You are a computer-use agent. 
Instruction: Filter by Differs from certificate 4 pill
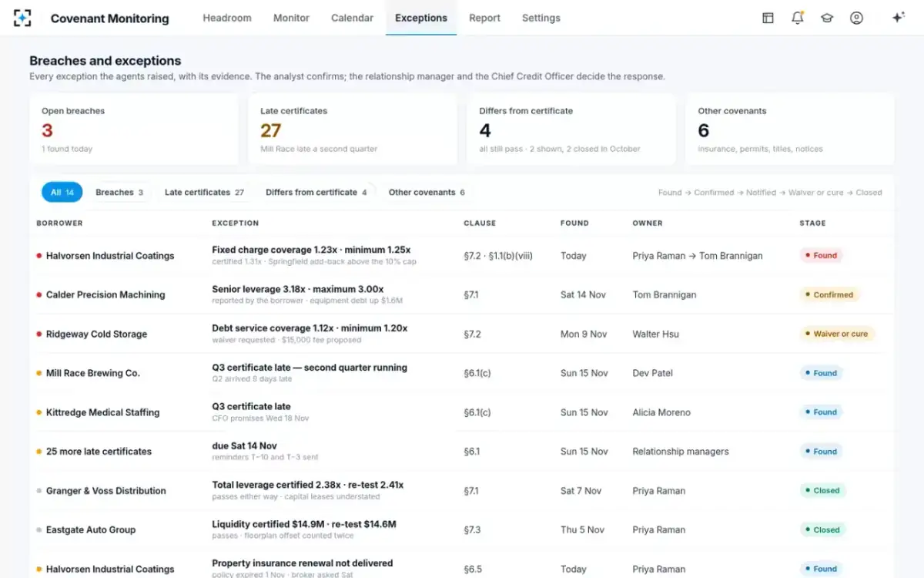coord(316,193)
